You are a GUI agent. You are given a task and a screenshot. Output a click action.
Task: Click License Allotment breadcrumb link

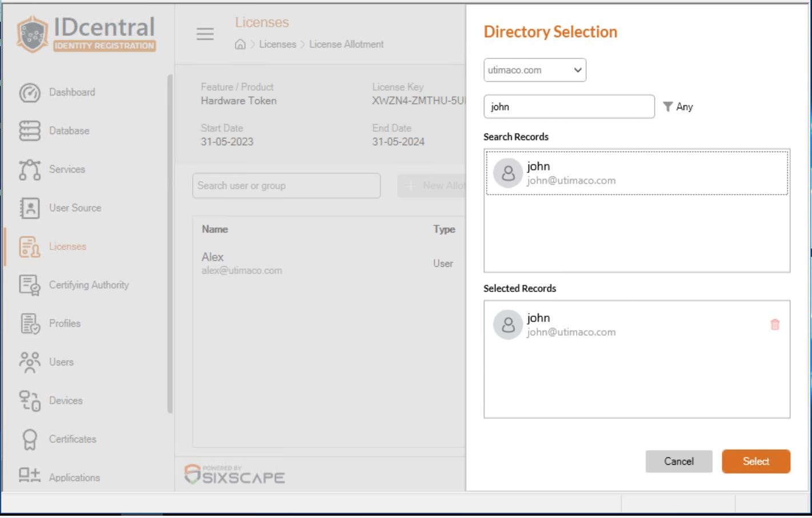[x=346, y=45]
